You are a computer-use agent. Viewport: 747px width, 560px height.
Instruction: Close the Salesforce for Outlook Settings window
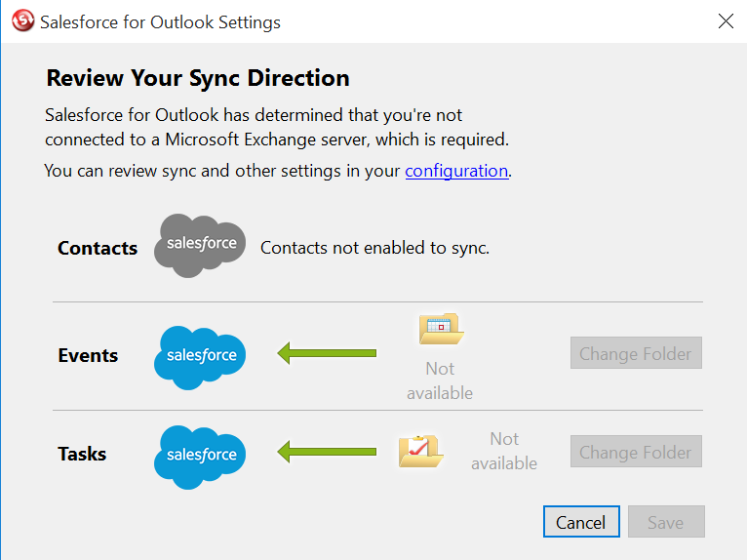click(726, 21)
